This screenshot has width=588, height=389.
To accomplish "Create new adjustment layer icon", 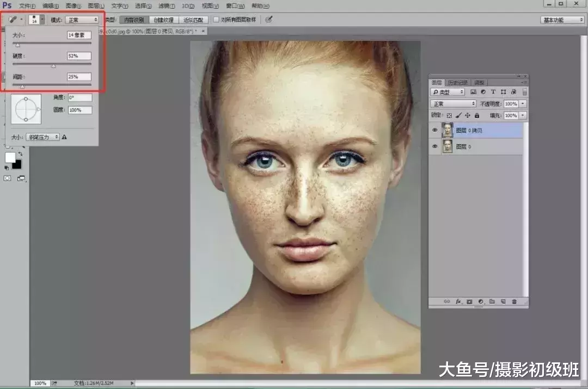I will (481, 301).
